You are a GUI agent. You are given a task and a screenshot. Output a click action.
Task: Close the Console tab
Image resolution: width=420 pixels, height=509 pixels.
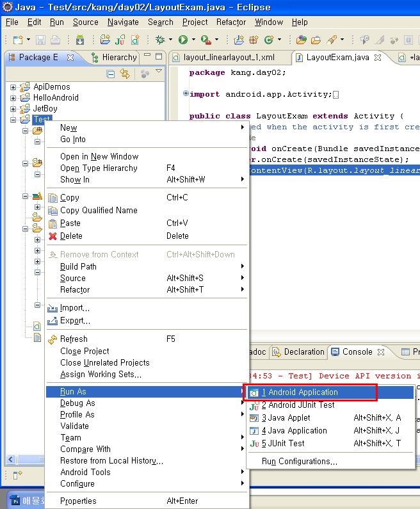click(381, 352)
